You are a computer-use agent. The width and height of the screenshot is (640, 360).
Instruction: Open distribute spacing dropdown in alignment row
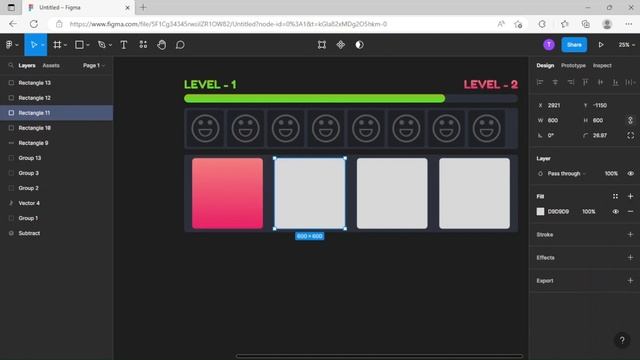[x=631, y=82]
